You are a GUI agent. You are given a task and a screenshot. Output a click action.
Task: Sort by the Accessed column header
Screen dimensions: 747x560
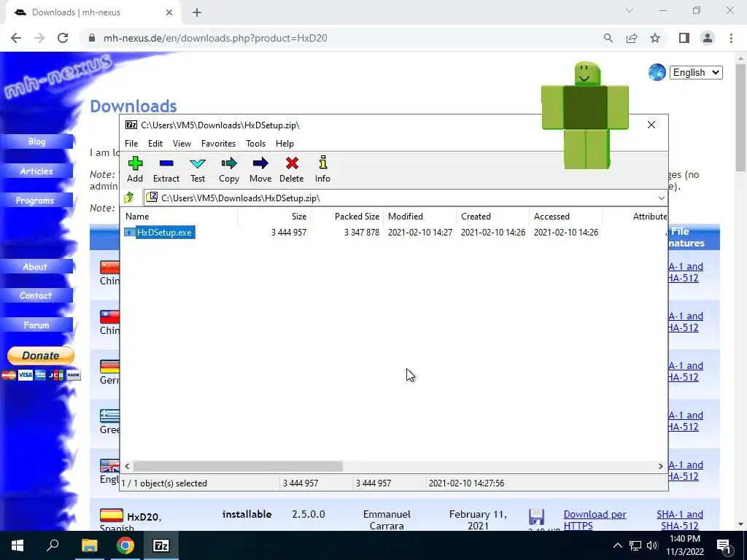(565, 216)
